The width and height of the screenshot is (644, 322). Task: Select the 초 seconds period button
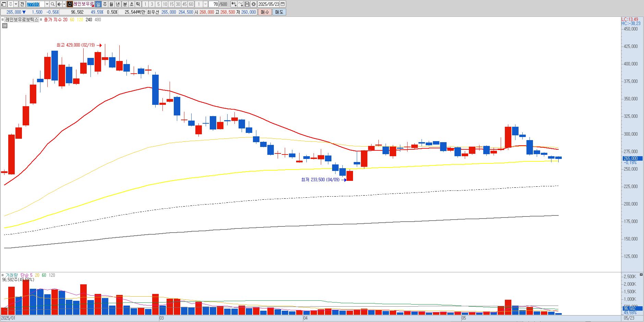tap(132, 4)
